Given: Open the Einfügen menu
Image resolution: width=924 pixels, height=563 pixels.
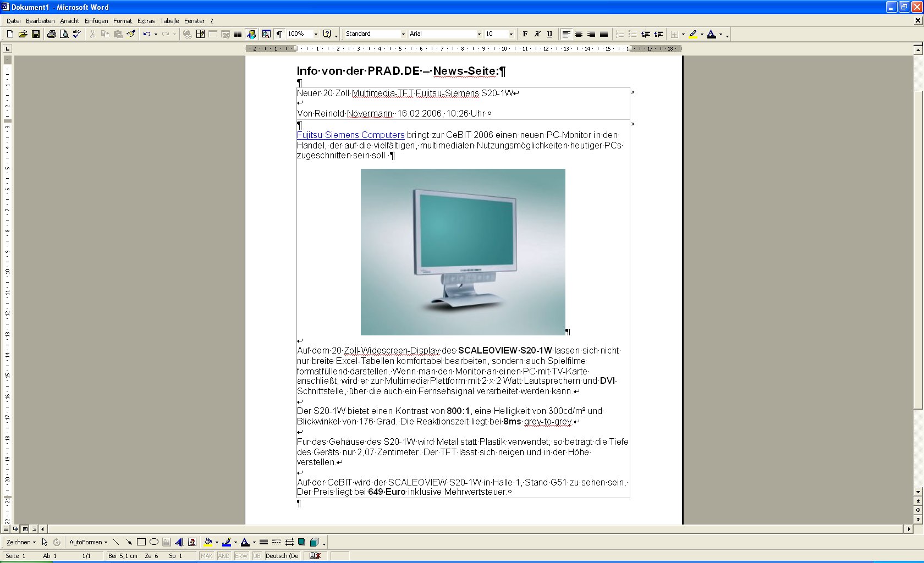Looking at the screenshot, I should pos(96,21).
